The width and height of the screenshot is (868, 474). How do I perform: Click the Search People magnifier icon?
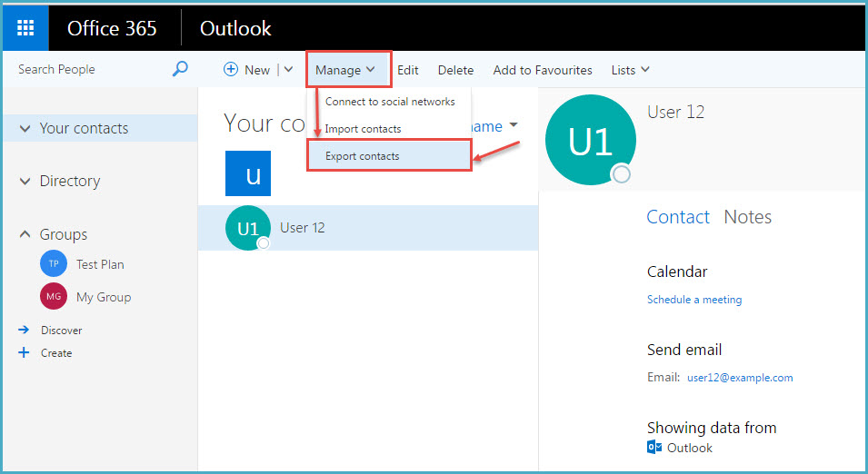click(180, 69)
